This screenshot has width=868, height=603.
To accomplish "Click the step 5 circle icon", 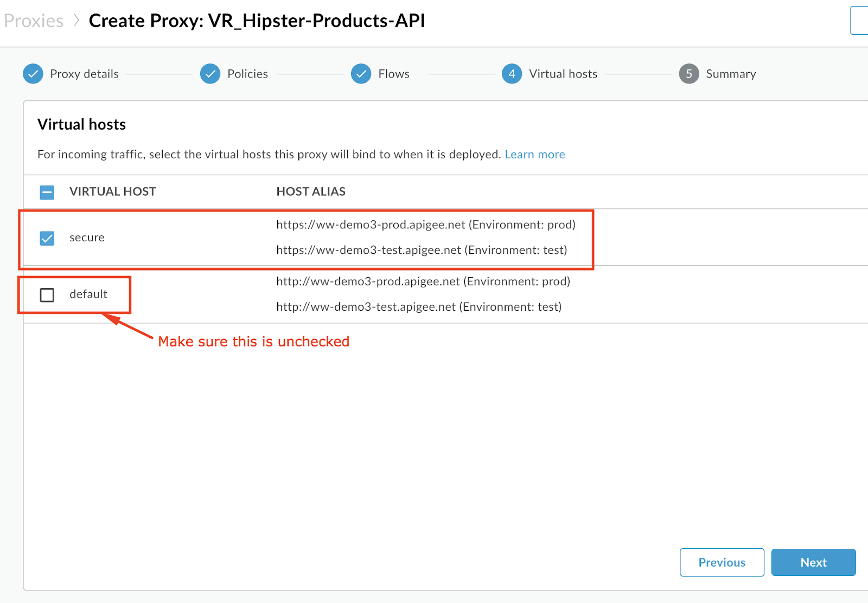I will click(x=689, y=74).
